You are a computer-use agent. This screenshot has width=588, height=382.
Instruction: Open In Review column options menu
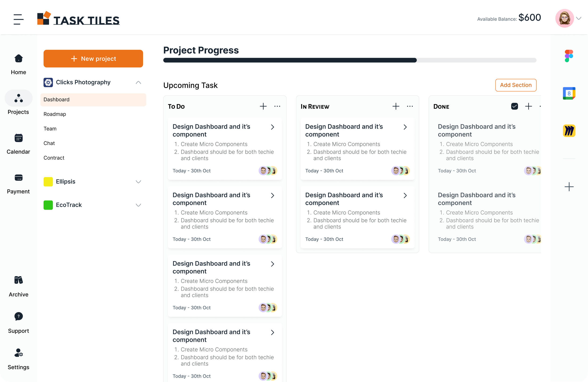click(x=410, y=106)
